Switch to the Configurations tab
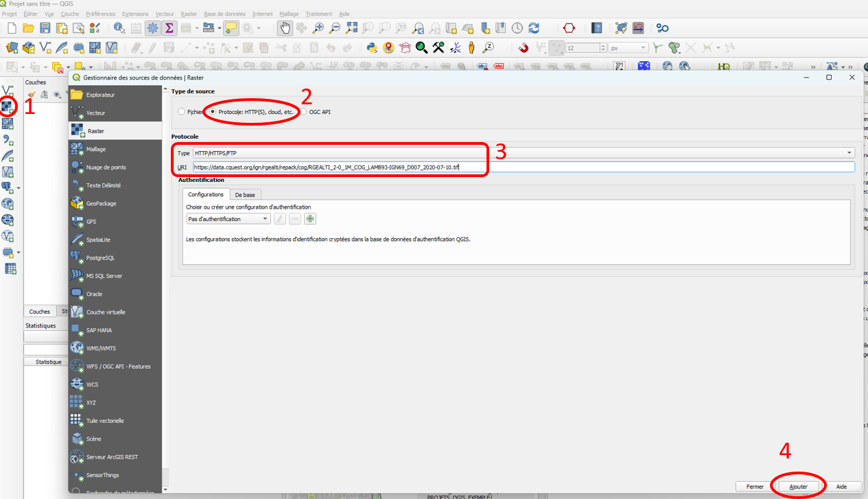 pyautogui.click(x=206, y=195)
